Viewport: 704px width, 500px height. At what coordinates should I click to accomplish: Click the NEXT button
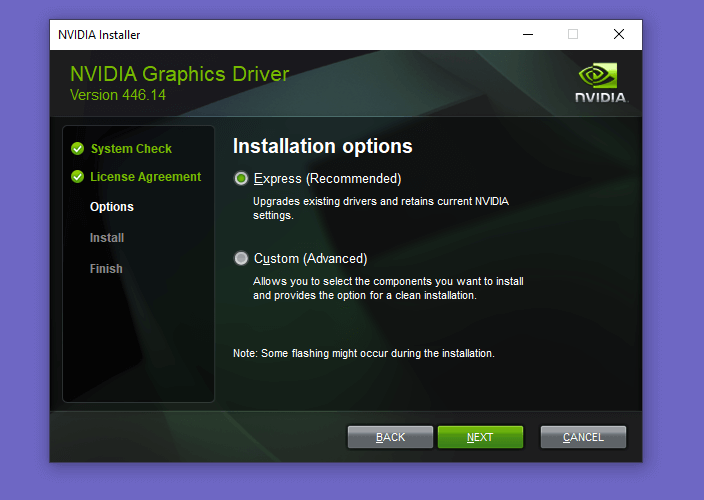click(480, 437)
